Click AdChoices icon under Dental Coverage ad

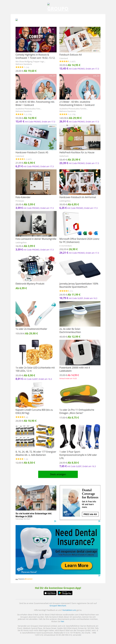99,521
